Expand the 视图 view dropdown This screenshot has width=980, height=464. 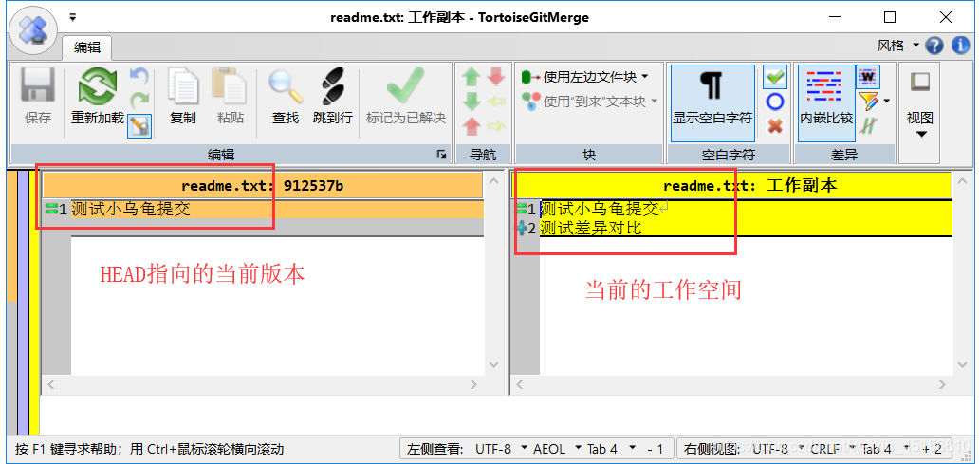[920, 103]
